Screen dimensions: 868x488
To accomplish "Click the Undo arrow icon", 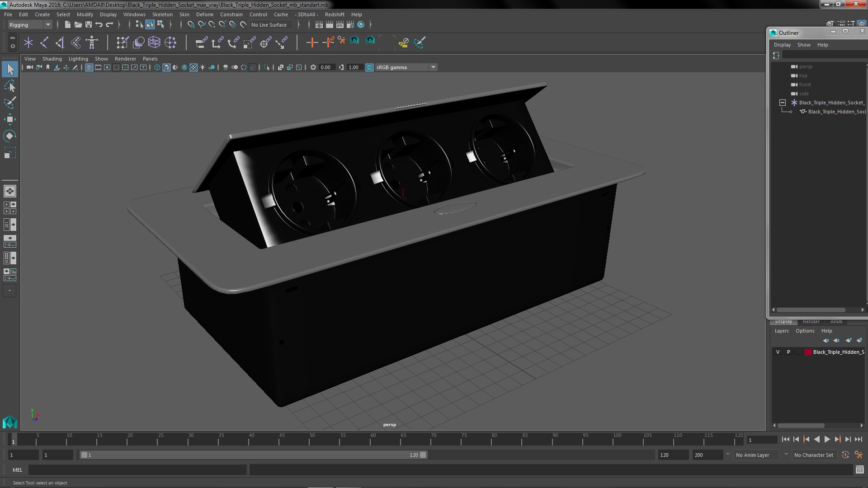I will tap(99, 25).
